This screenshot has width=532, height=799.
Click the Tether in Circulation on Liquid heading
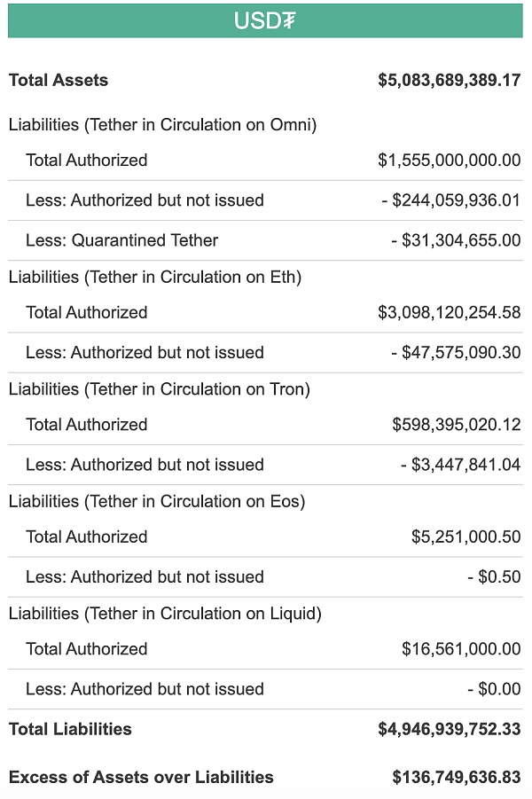[x=165, y=613]
